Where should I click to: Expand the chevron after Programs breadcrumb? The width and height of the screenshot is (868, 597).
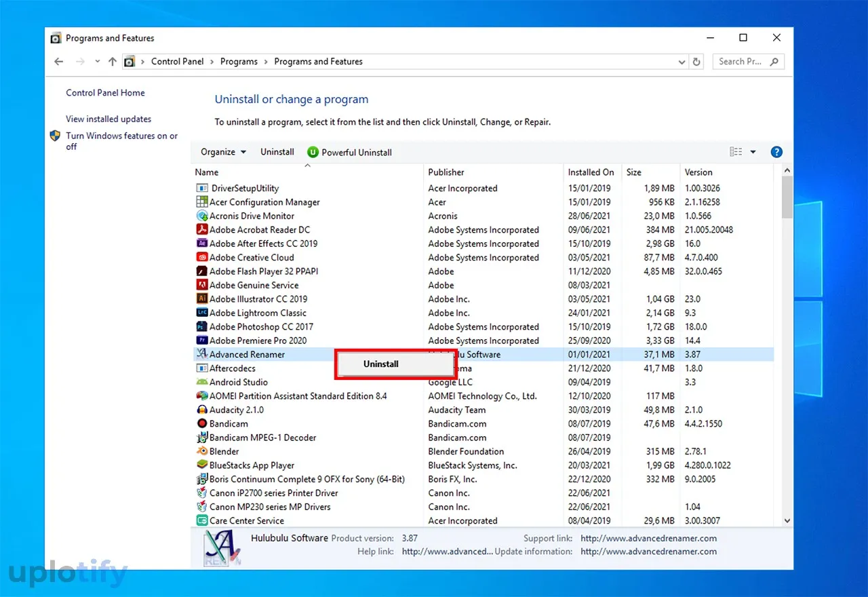coord(266,61)
